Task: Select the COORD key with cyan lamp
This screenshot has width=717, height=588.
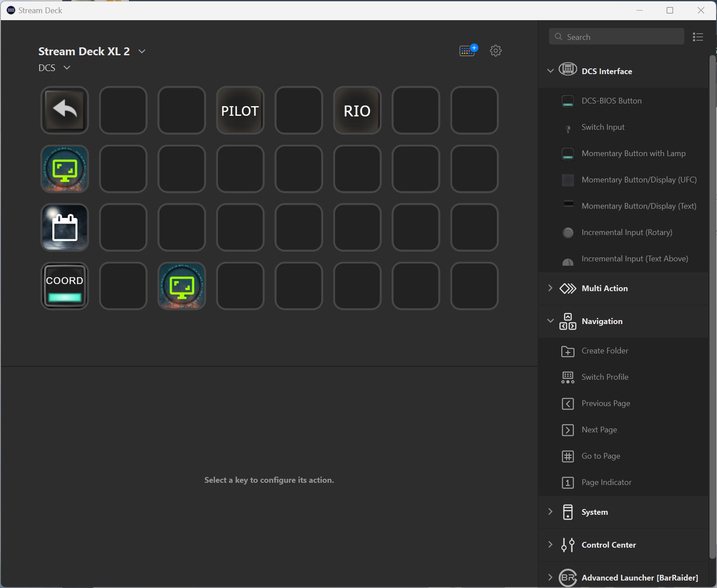Action: click(x=64, y=286)
